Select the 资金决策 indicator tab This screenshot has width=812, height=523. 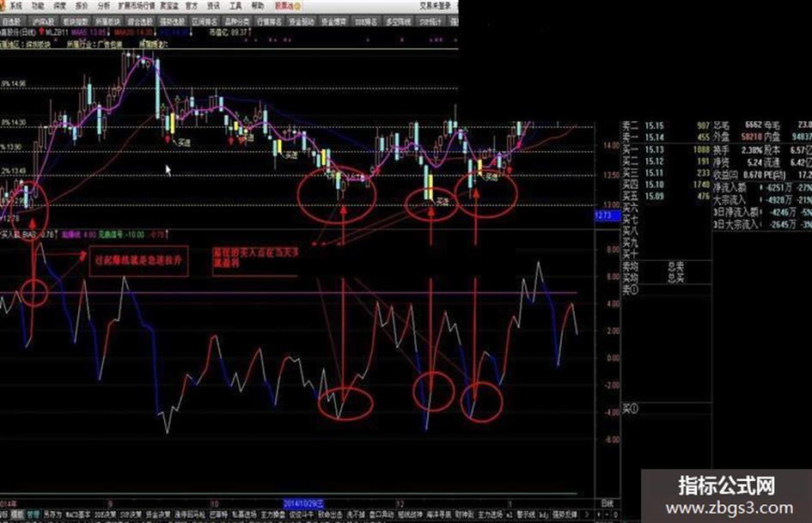point(158,514)
